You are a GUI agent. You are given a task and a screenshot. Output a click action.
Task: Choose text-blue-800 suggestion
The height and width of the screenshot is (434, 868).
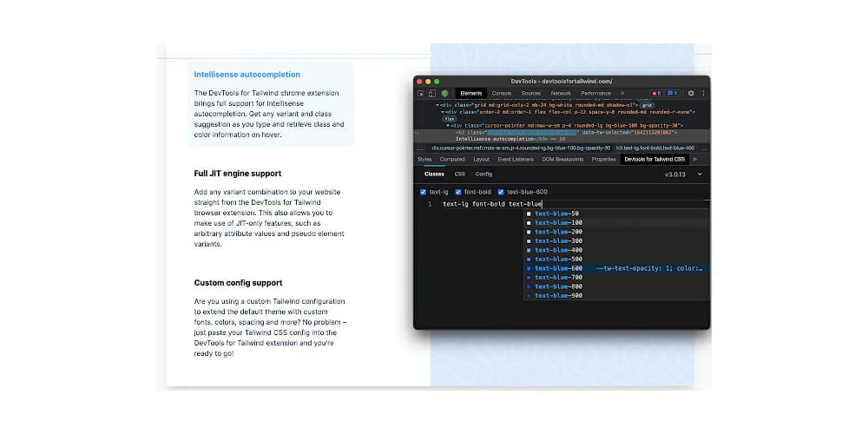(616, 286)
